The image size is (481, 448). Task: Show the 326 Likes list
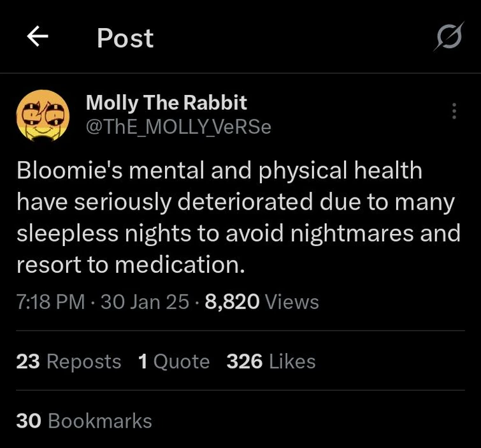tap(271, 361)
